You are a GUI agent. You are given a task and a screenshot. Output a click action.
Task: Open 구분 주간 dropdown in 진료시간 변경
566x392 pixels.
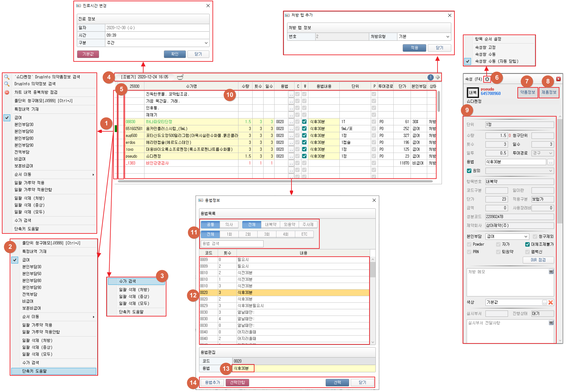206,43
